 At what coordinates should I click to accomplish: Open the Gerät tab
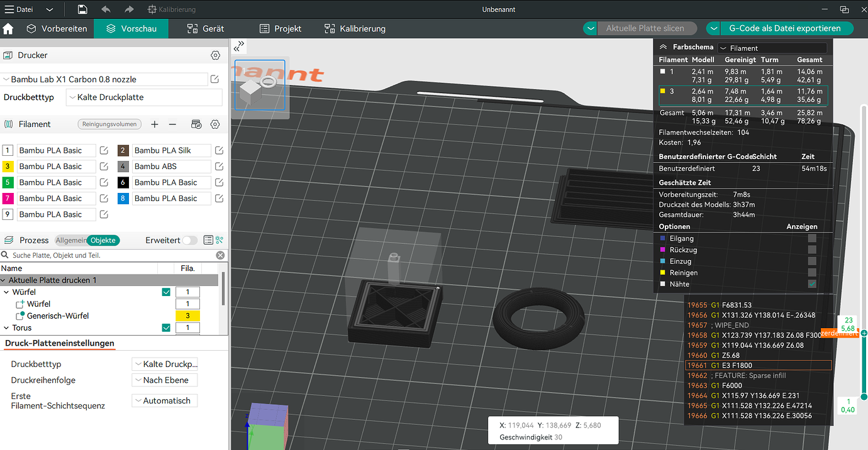click(x=206, y=29)
